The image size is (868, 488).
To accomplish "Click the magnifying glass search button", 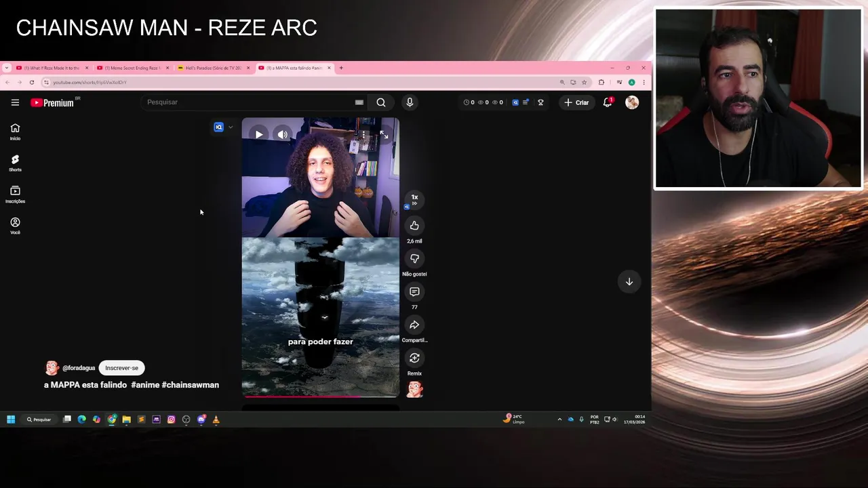I will (381, 102).
